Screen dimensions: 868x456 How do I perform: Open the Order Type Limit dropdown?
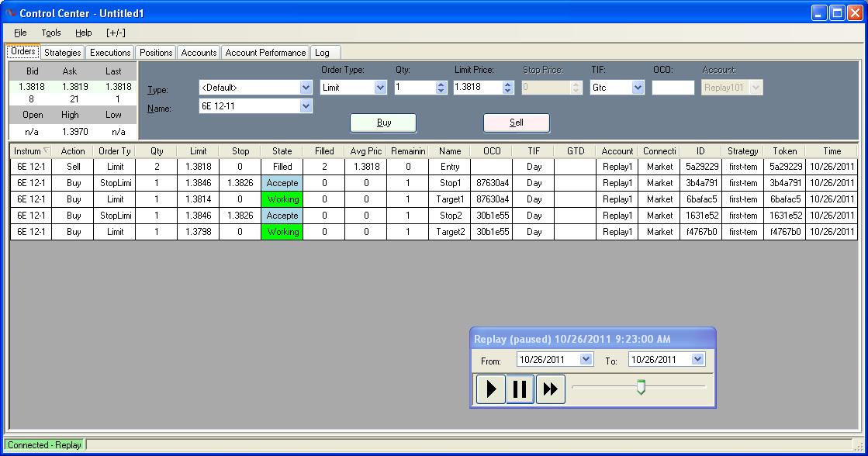coord(380,88)
